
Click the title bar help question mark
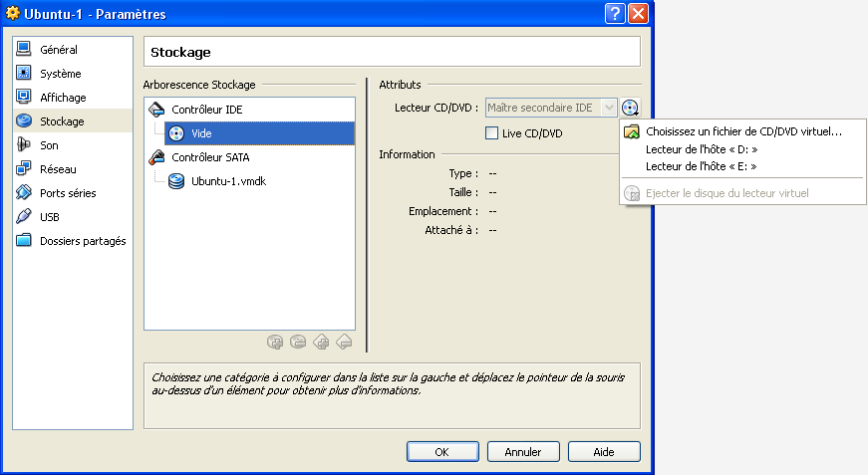point(615,13)
